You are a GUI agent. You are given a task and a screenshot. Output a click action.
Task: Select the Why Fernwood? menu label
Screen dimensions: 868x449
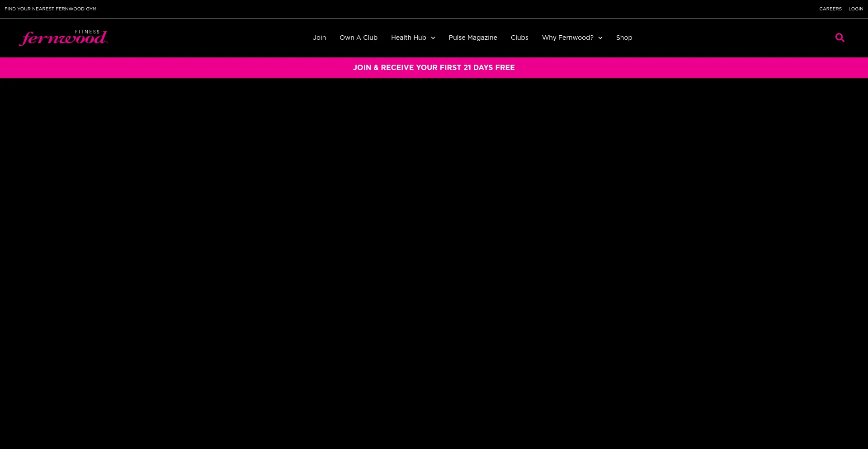coord(568,38)
